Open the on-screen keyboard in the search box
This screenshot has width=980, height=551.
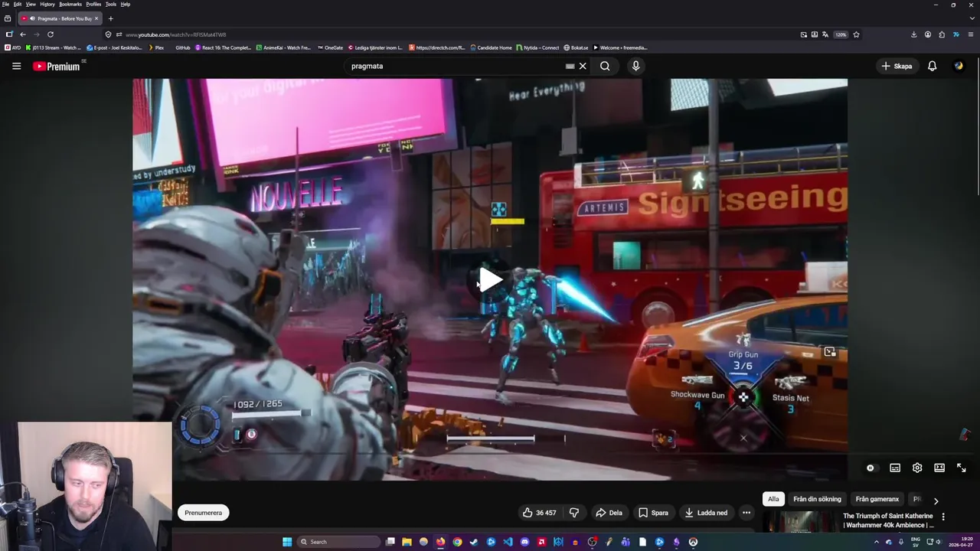point(570,66)
